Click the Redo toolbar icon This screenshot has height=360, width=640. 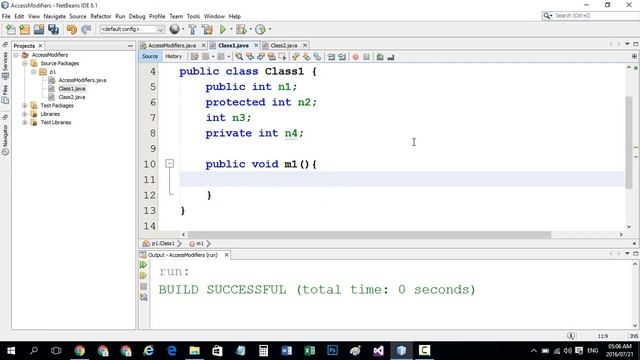[86, 29]
